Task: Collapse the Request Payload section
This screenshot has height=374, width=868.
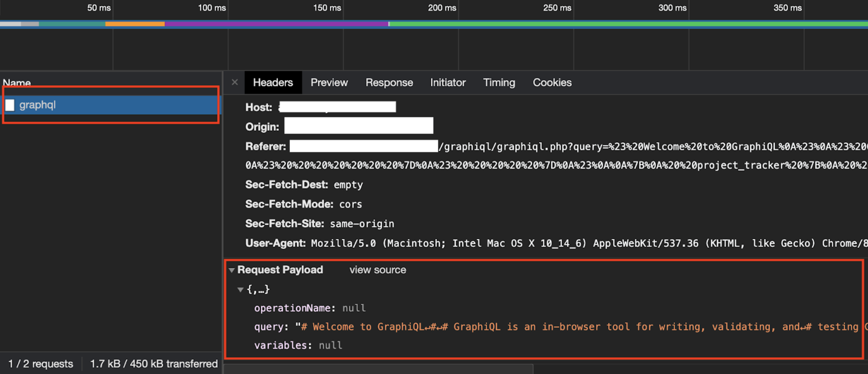Action: click(232, 270)
